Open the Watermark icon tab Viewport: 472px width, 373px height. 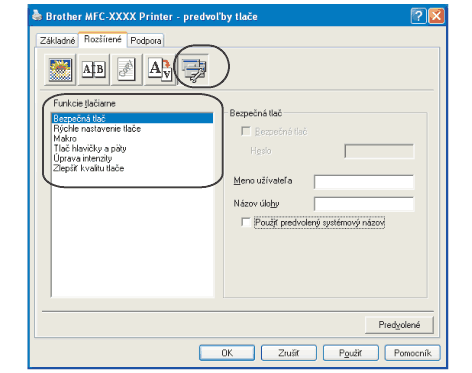click(127, 70)
